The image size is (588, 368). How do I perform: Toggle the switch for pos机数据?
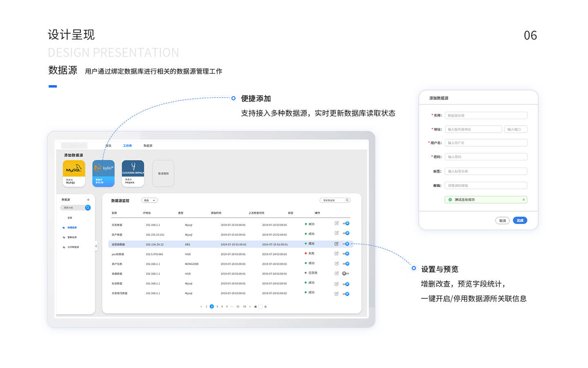[x=346, y=254]
